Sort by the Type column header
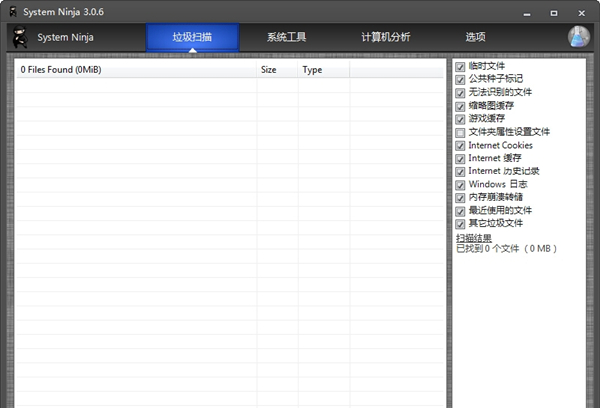 pos(320,70)
